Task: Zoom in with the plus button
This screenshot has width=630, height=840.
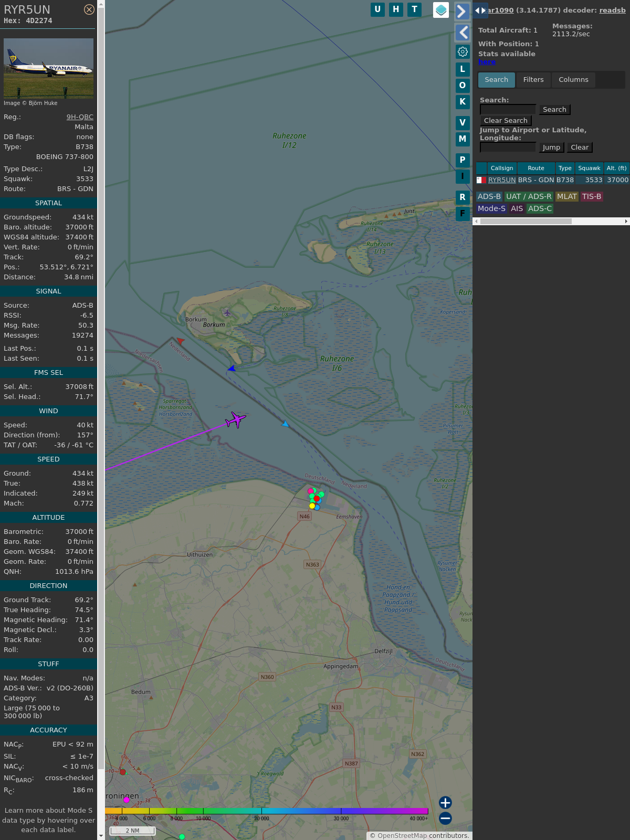Action: coord(445,802)
